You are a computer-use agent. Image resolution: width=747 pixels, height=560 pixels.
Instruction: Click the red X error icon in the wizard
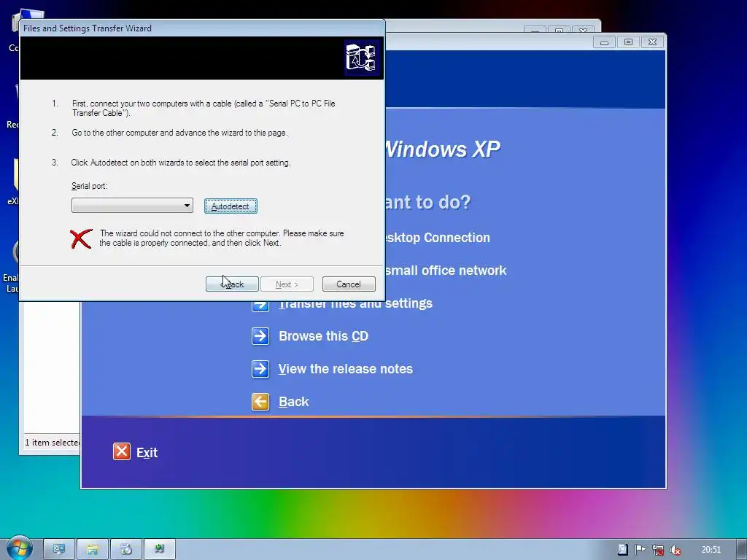[x=81, y=238]
